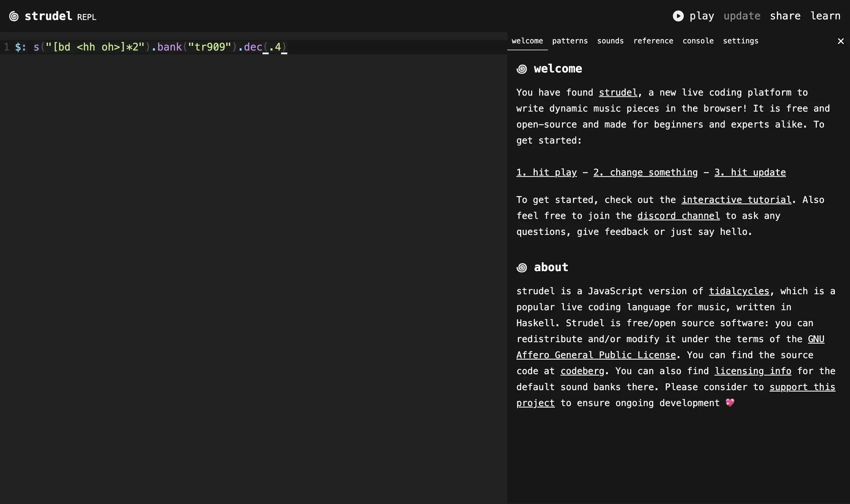Image resolution: width=850 pixels, height=504 pixels.
Task: Click spiral icon beside about heading
Action: tap(521, 267)
